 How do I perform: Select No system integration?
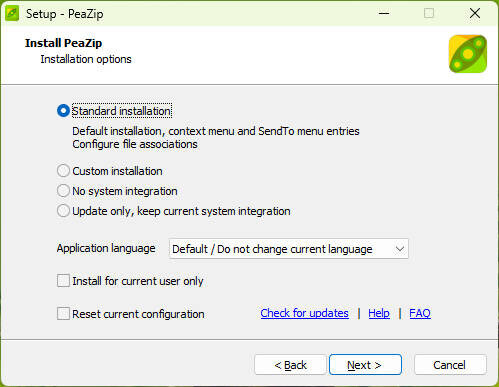[x=63, y=191]
